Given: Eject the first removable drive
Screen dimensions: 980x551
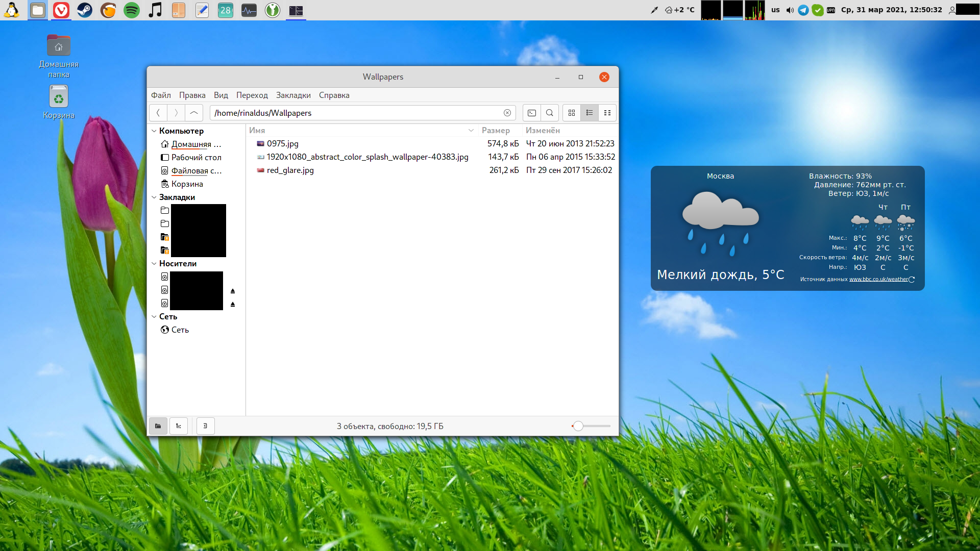Looking at the screenshot, I should point(233,291).
